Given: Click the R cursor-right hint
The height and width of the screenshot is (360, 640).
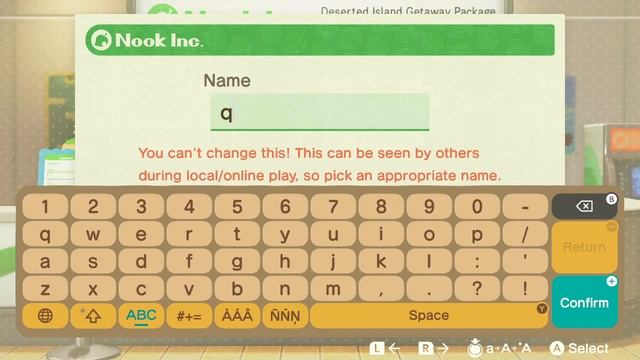Looking at the screenshot, I should (x=433, y=348).
